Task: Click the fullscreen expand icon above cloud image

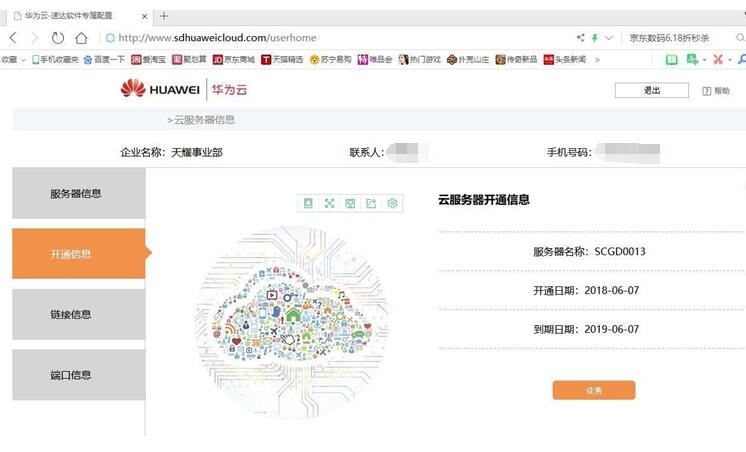Action: (329, 204)
